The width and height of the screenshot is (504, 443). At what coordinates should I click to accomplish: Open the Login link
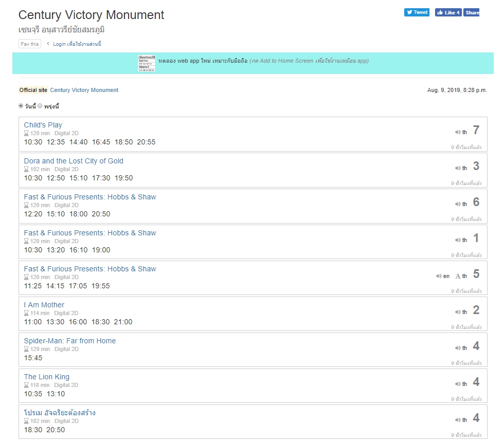(x=77, y=44)
